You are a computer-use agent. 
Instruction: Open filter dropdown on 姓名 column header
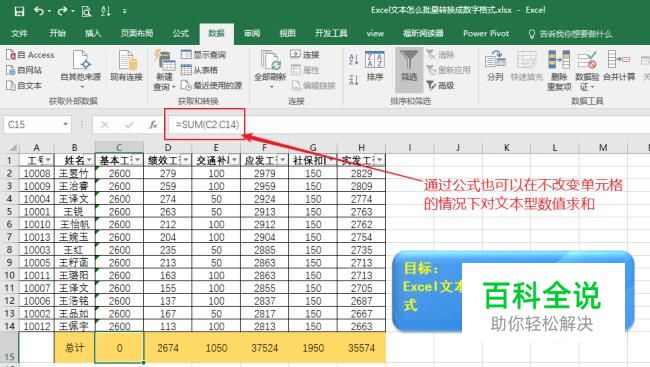tap(90, 160)
